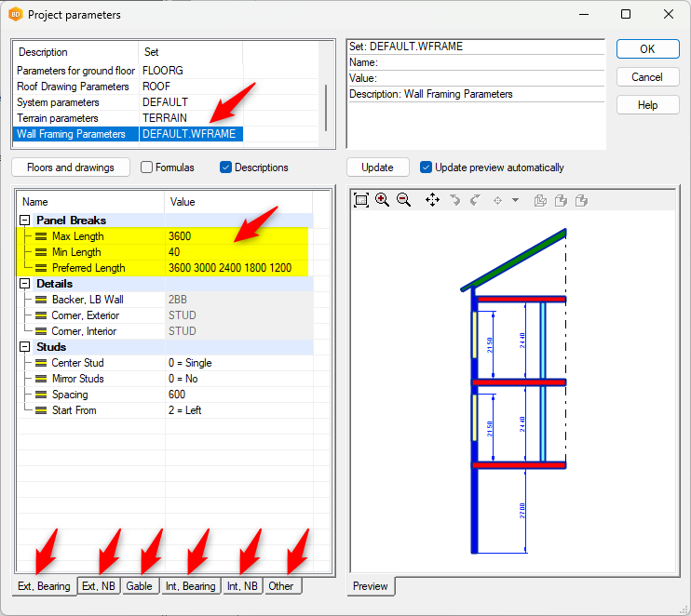The height and width of the screenshot is (616, 691).
Task: Uncheck the Descriptions checkbox
Action: (225, 167)
